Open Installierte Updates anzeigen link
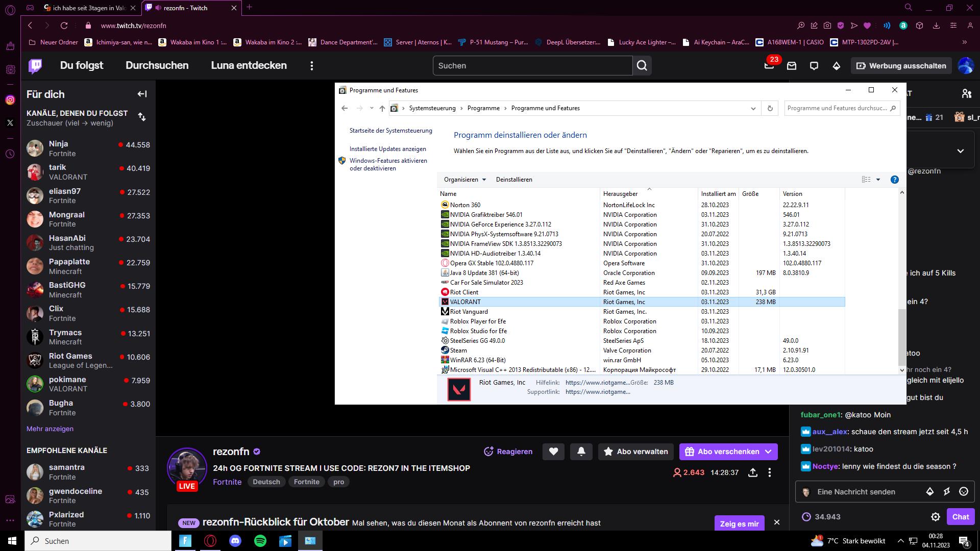 point(387,149)
